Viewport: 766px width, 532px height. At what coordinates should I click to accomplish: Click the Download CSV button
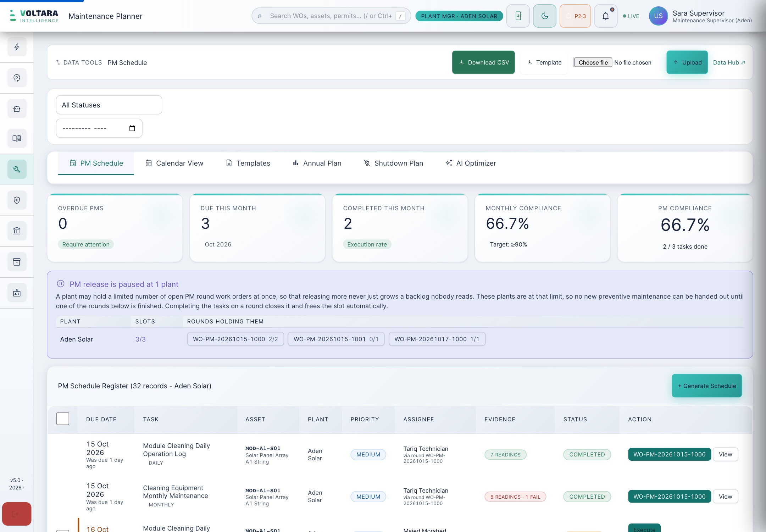[x=483, y=62]
